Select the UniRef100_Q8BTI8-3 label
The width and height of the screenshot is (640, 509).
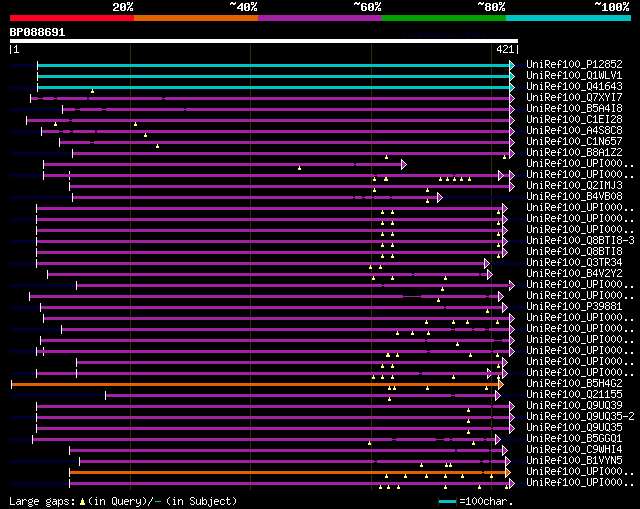coord(580,241)
